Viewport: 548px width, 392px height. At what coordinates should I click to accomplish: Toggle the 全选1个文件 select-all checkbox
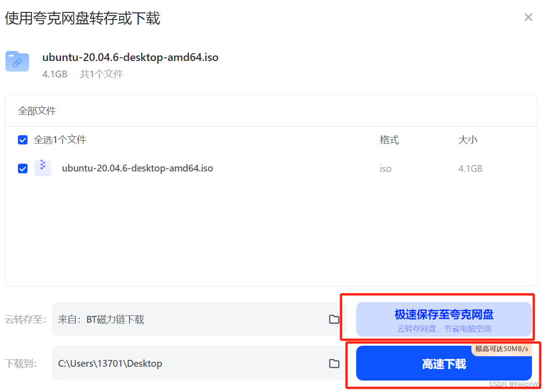point(22,140)
